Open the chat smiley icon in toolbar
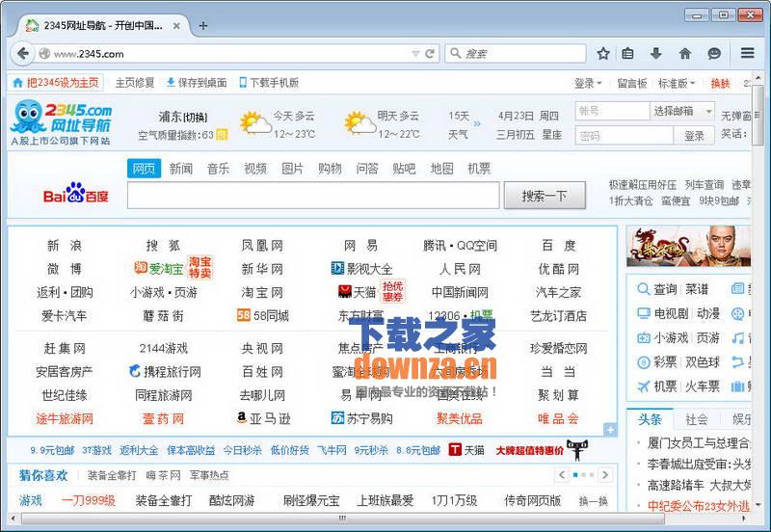This screenshot has height=532, width=771. [714, 54]
